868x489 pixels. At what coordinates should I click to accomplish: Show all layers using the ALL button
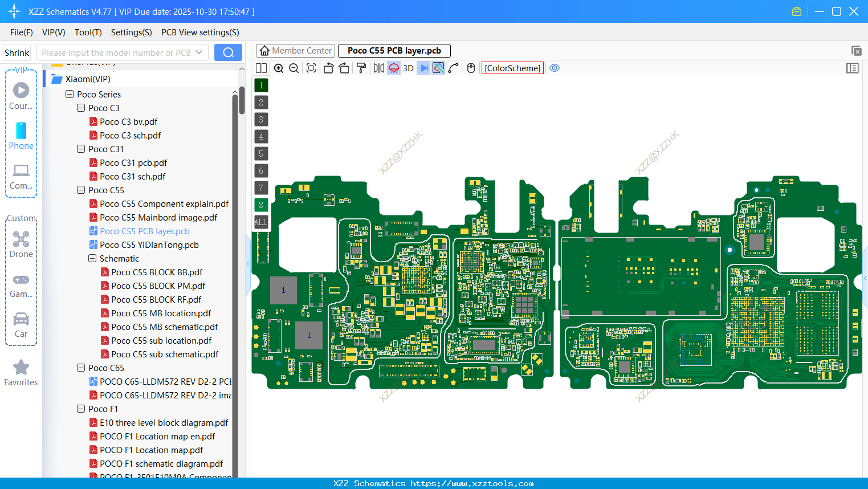[260, 222]
